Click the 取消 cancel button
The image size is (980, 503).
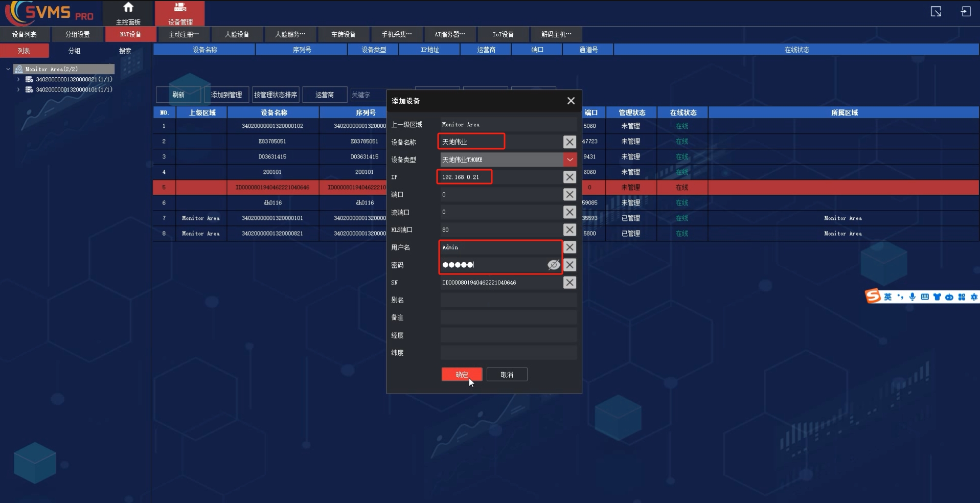pos(507,375)
